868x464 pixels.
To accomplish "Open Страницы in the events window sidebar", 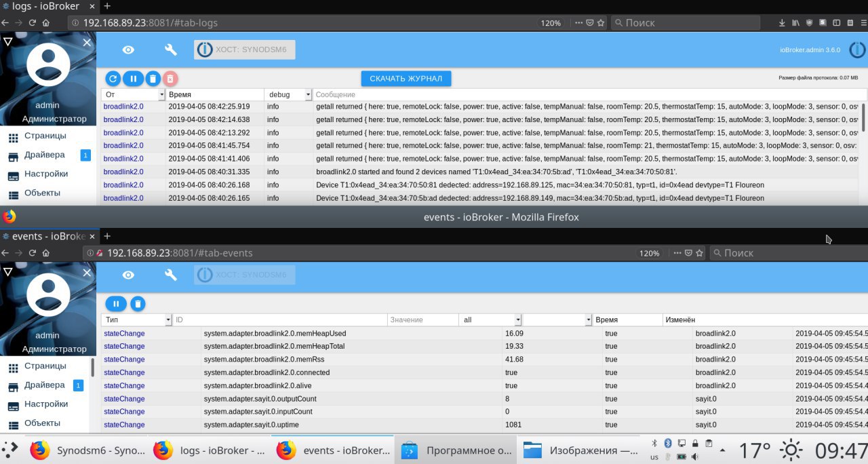I will pyautogui.click(x=45, y=366).
